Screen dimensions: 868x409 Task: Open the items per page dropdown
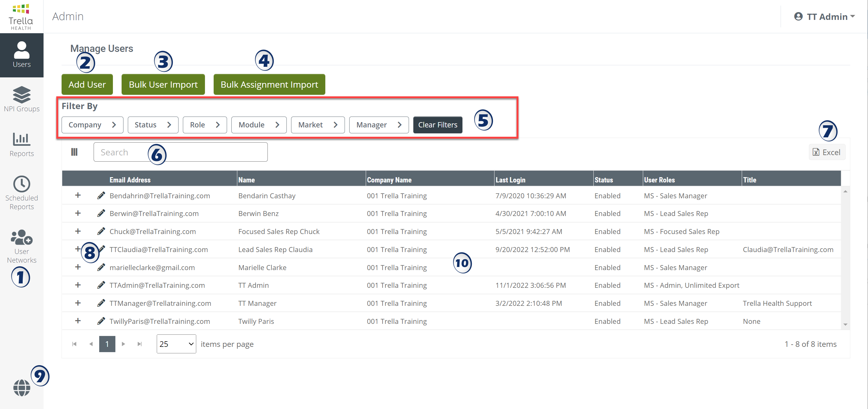tap(176, 344)
